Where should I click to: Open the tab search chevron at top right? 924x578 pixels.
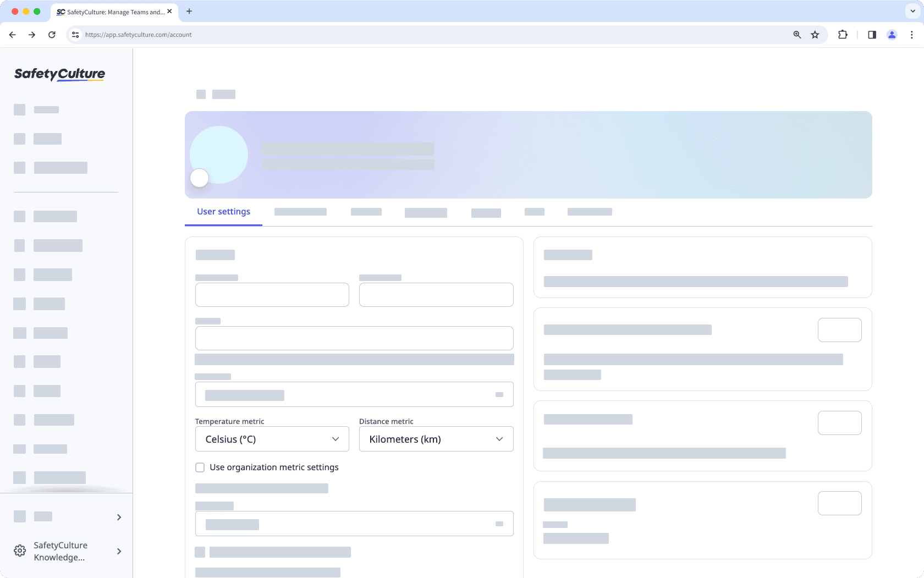click(911, 11)
